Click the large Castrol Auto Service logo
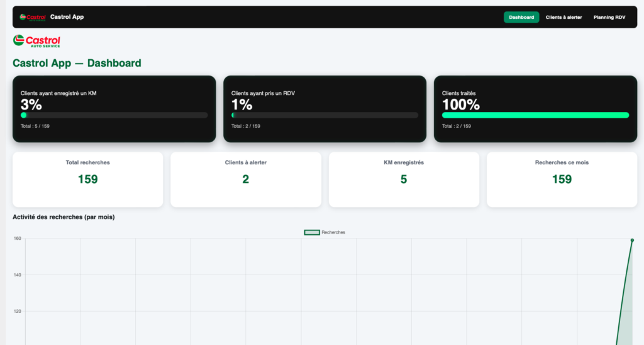Image resolution: width=644 pixels, height=345 pixels. 36,42
